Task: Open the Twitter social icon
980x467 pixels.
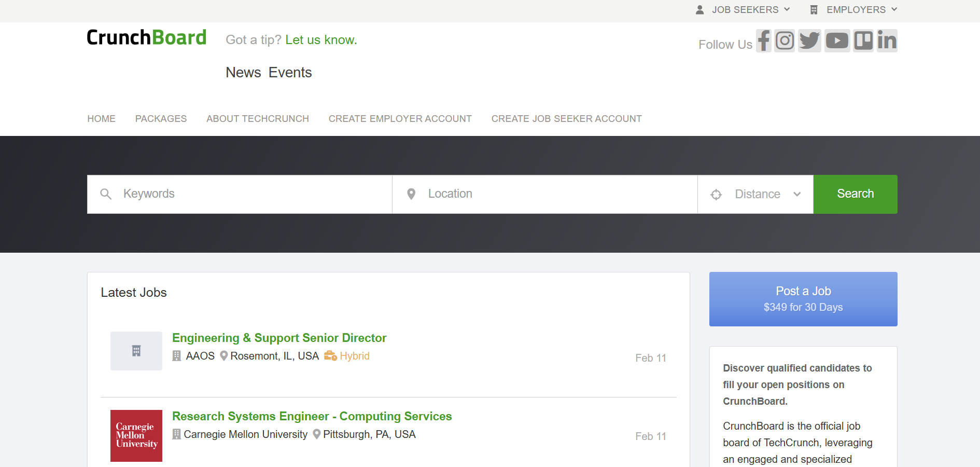Action: [x=809, y=40]
